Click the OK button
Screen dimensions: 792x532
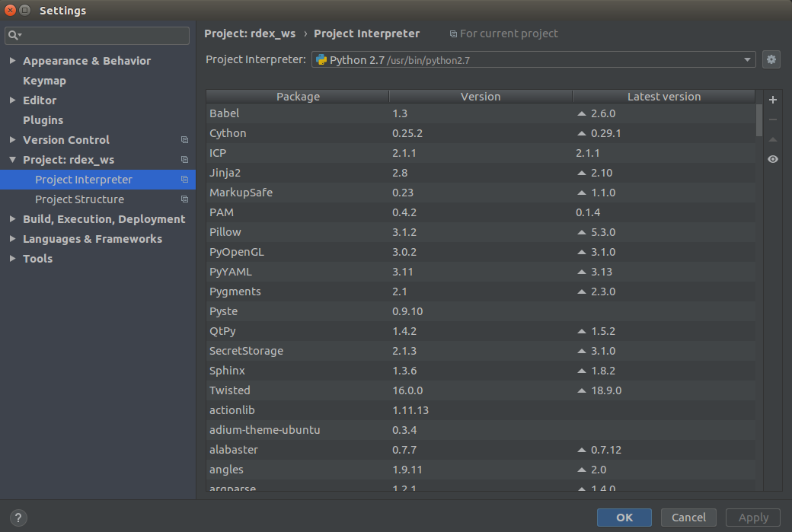click(x=624, y=518)
